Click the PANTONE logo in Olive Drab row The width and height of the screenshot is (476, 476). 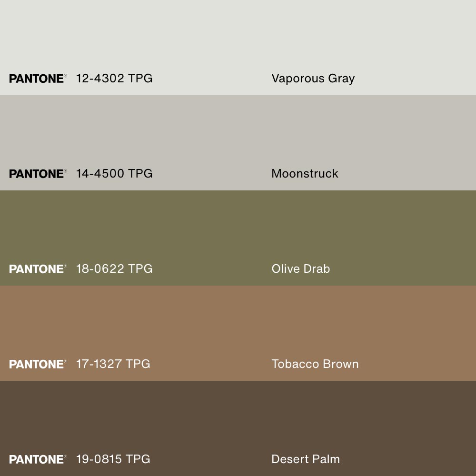click(x=38, y=269)
